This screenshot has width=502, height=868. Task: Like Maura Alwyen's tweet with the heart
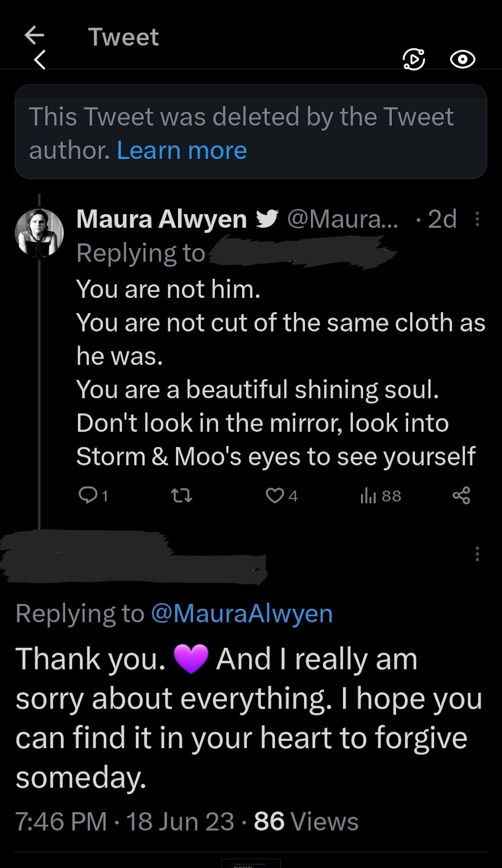click(x=275, y=495)
